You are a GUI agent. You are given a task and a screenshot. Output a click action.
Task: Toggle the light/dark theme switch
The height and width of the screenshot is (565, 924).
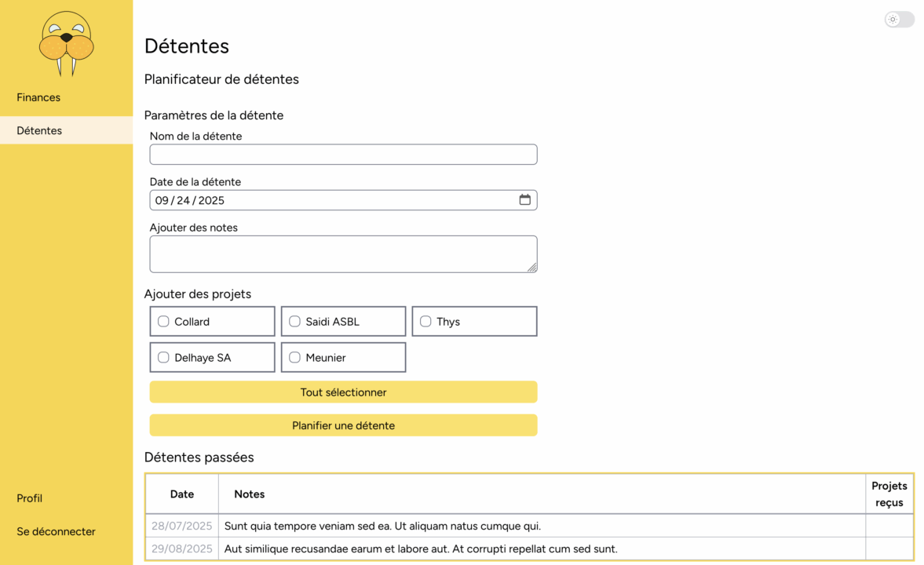(x=899, y=20)
